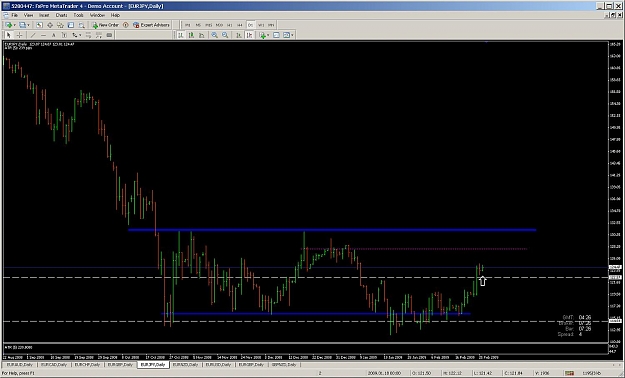Expand the Arrows tool dropdown arrow
625x378 pixels.
click(80, 35)
